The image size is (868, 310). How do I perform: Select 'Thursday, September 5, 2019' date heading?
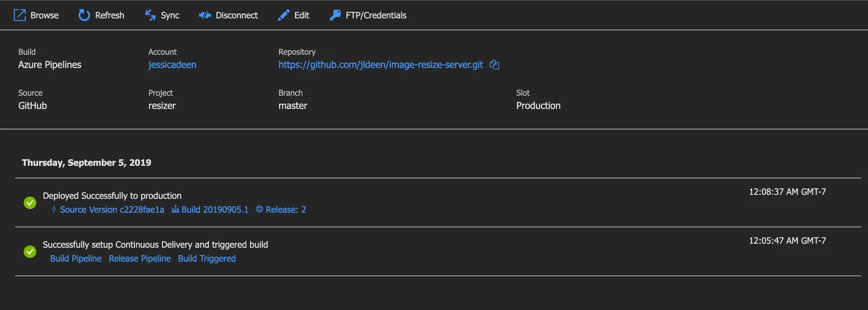click(x=87, y=163)
